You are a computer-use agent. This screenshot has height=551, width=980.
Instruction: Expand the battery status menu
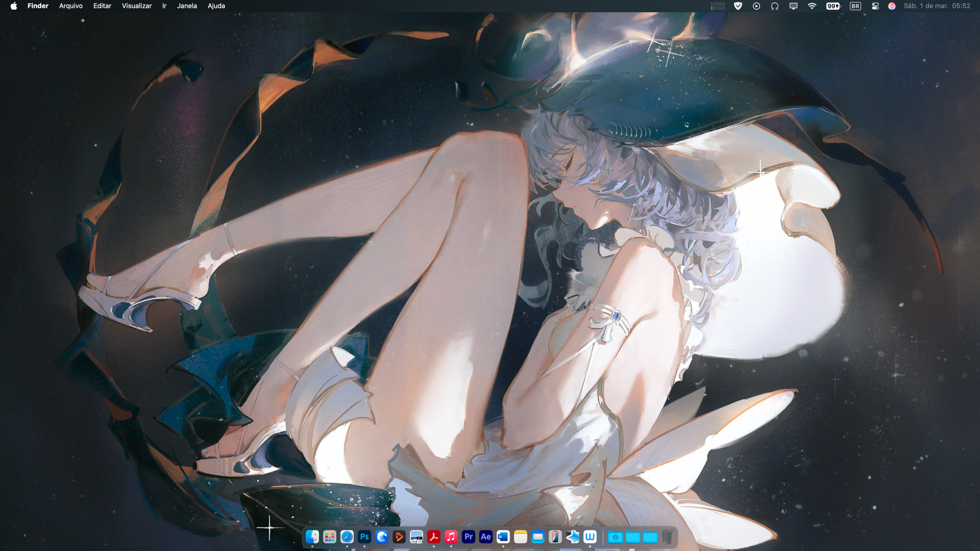833,6
